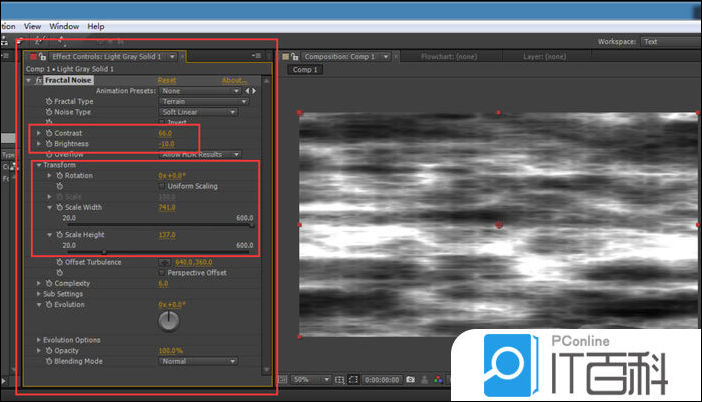
Task: Toggle the Blending Mode stopwatch
Action: pos(49,361)
